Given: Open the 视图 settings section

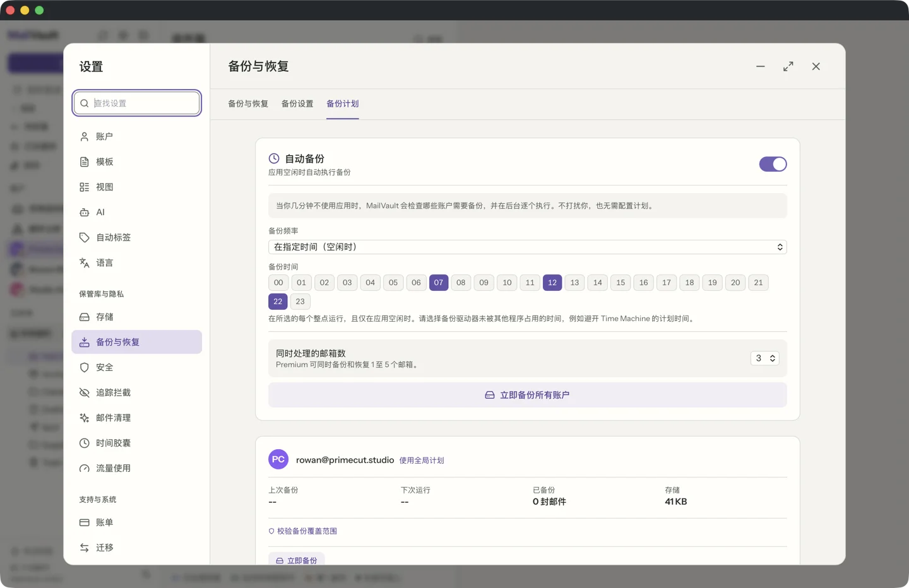Looking at the screenshot, I should pos(136,187).
